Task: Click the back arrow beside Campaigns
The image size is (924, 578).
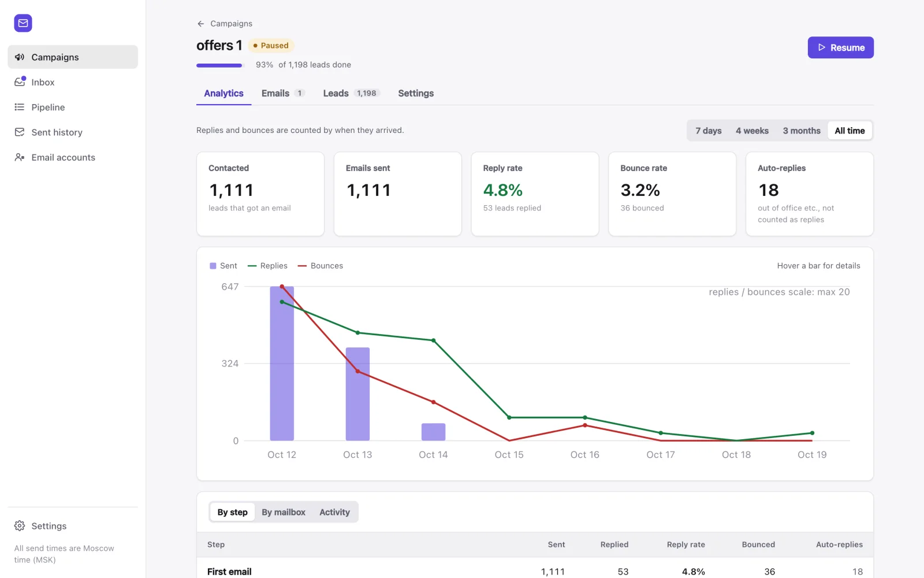Action: pyautogui.click(x=201, y=24)
